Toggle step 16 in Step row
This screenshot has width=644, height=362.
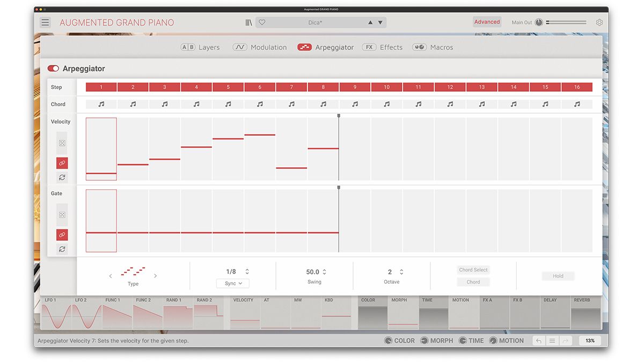pyautogui.click(x=577, y=87)
